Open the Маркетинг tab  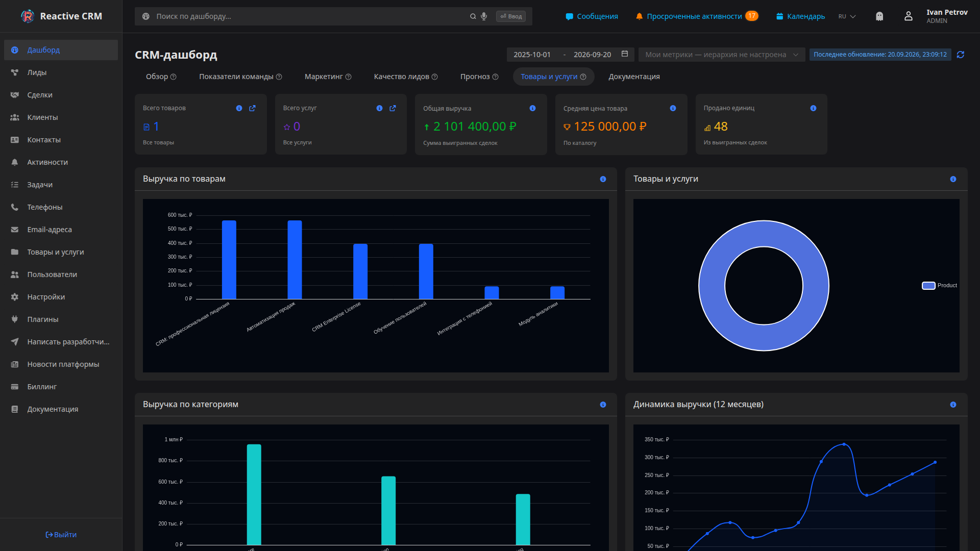click(x=328, y=77)
